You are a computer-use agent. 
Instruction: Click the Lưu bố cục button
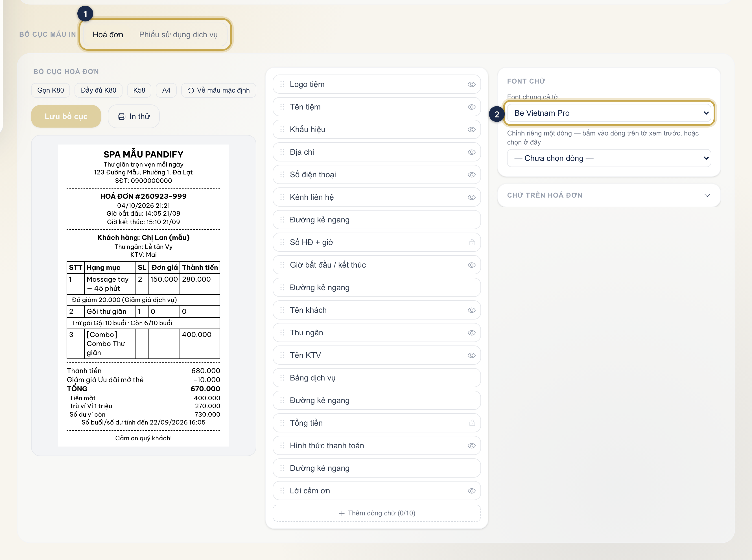[x=66, y=116]
